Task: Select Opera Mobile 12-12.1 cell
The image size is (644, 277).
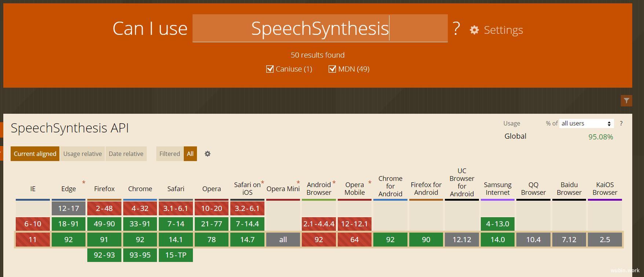Action: tap(355, 224)
